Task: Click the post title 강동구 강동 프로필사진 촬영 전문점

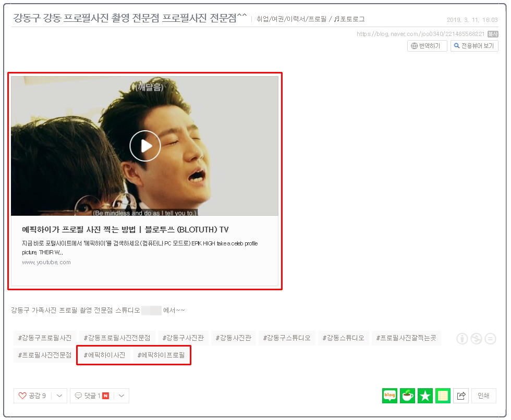Action: point(130,18)
